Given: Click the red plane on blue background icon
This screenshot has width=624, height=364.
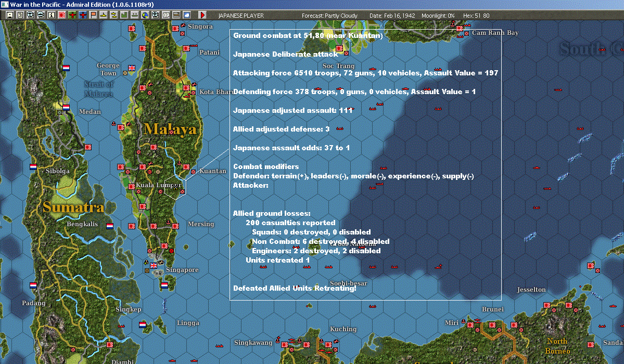Looking at the screenshot, I should [82, 15].
